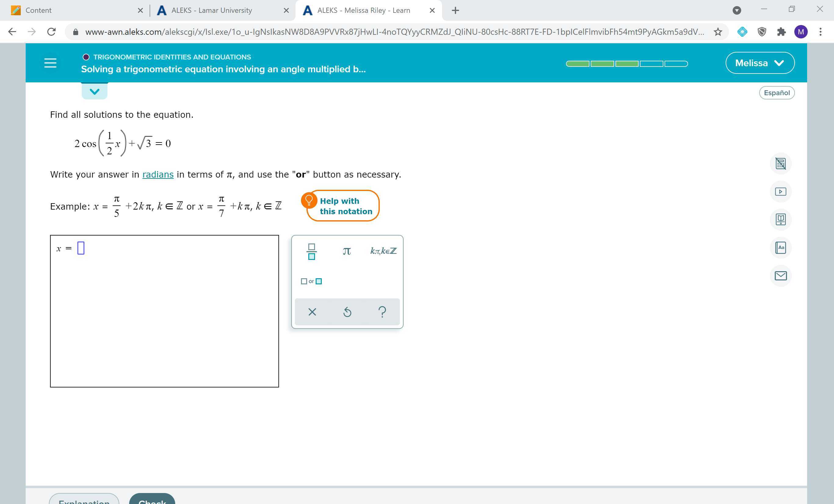Open keypad help question mark

(x=382, y=311)
